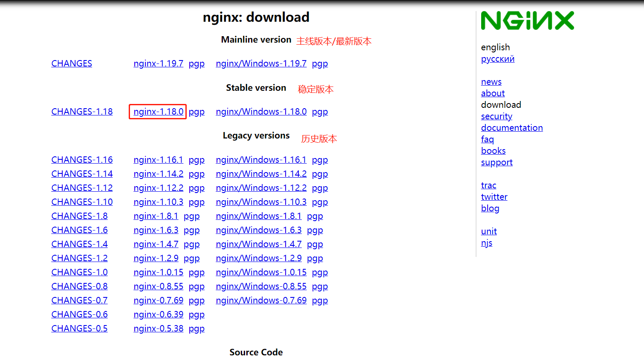Download nginx-1.6.3 source
The image size is (644, 363).
pos(156,230)
